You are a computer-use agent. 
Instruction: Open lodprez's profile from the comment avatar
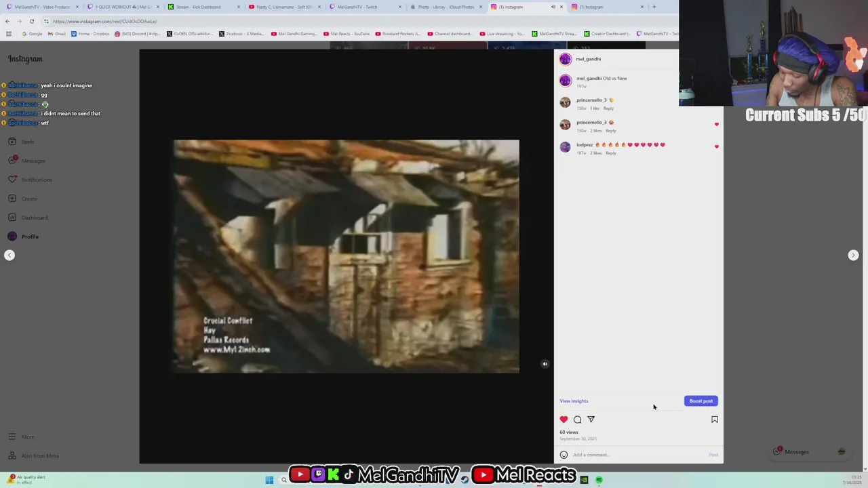[565, 147]
